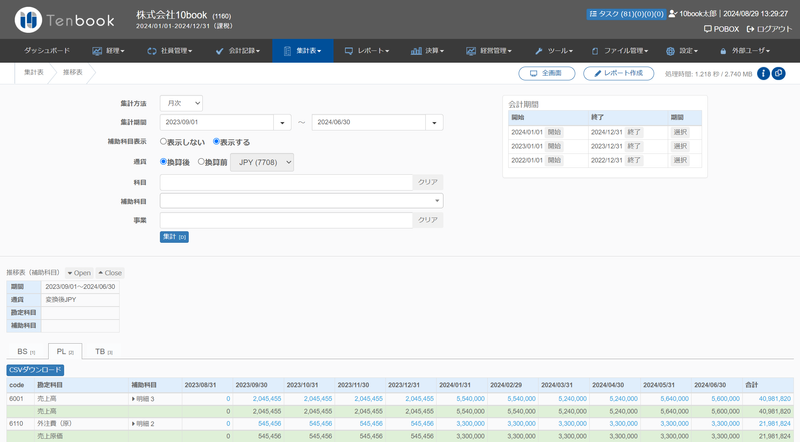
Task: Open the ツール wrench menu
Action: [x=553, y=50]
